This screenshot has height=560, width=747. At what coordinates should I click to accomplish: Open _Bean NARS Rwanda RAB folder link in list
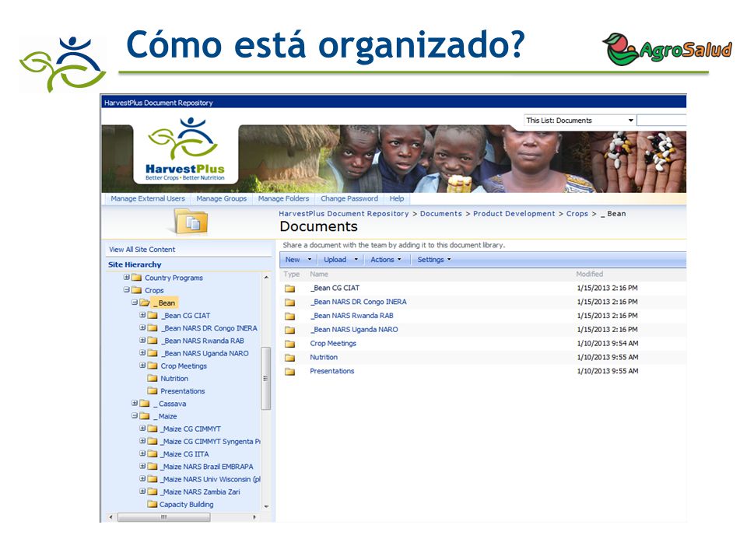tap(352, 316)
